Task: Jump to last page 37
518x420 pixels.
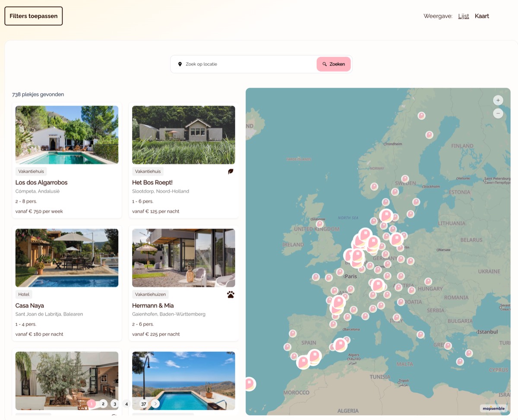Action: click(x=143, y=404)
